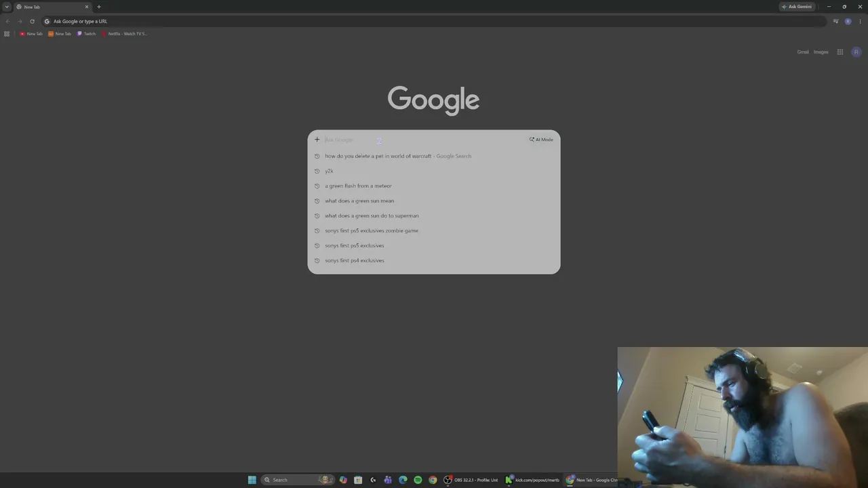868x488 pixels.
Task: Click history icon beside 'sonys first ps4 exclusives'
Action: 317,260
